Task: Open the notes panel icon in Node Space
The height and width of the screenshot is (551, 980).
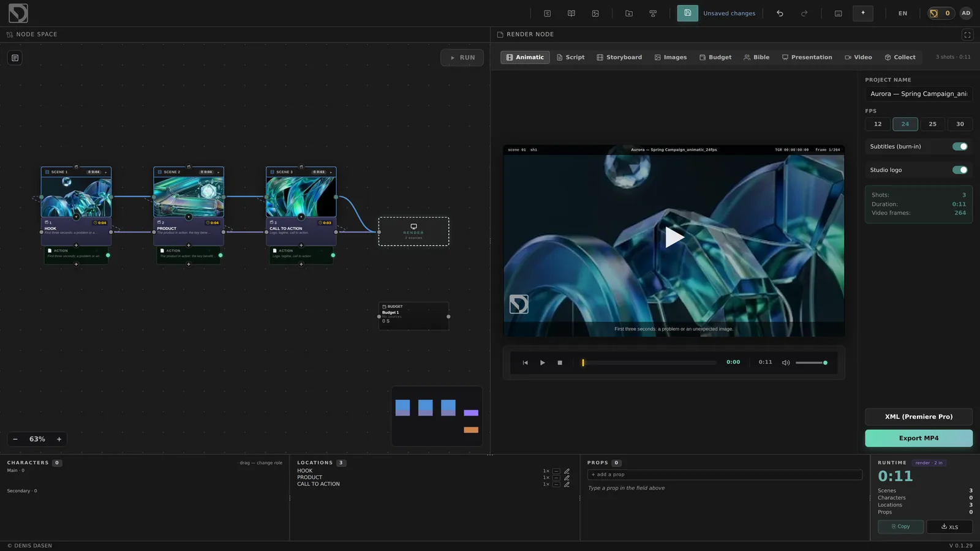Action: [x=15, y=58]
